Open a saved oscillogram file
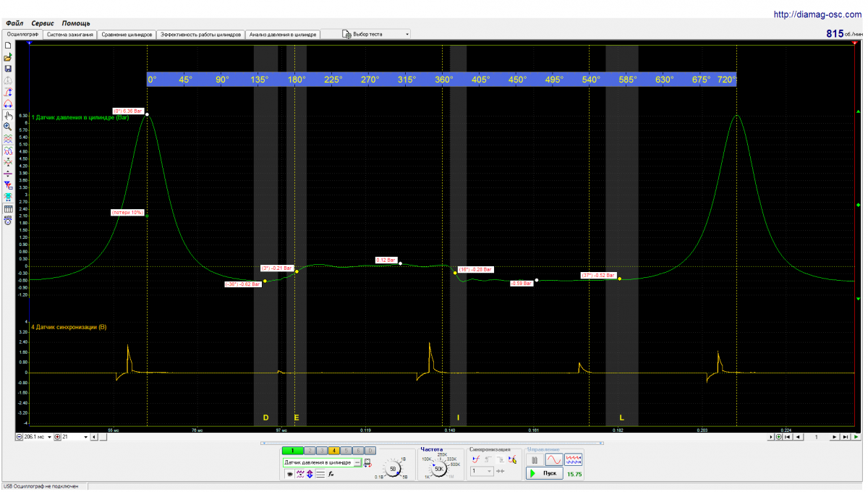 8,56
